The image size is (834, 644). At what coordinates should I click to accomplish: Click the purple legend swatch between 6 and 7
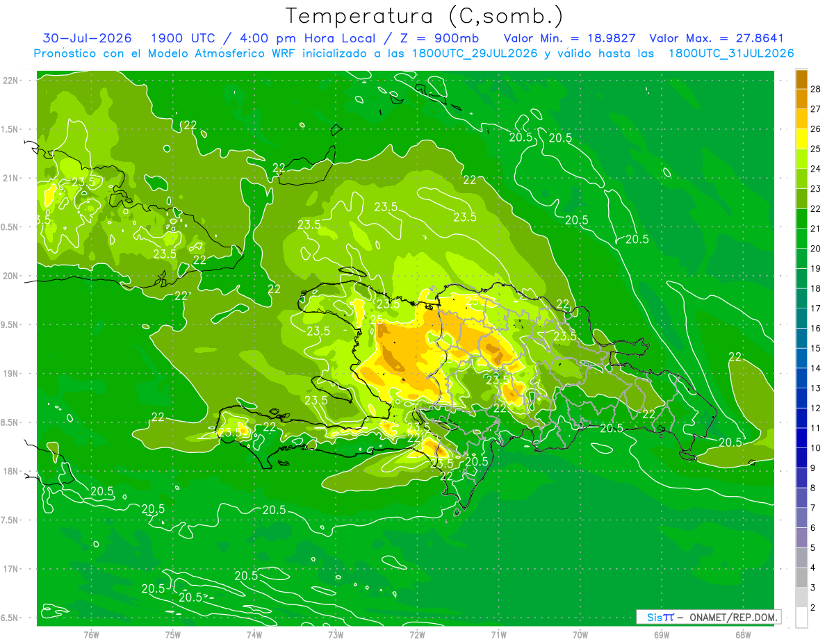(801, 518)
